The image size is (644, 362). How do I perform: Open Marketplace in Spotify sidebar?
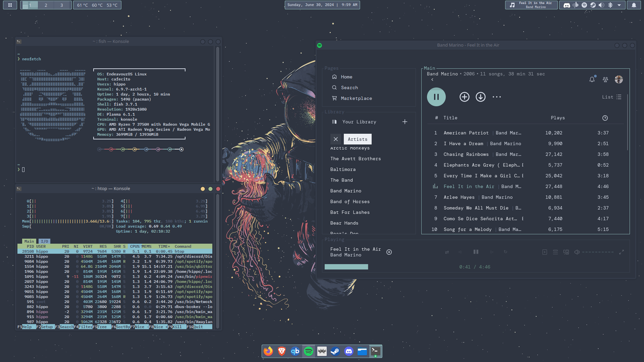pos(352,98)
